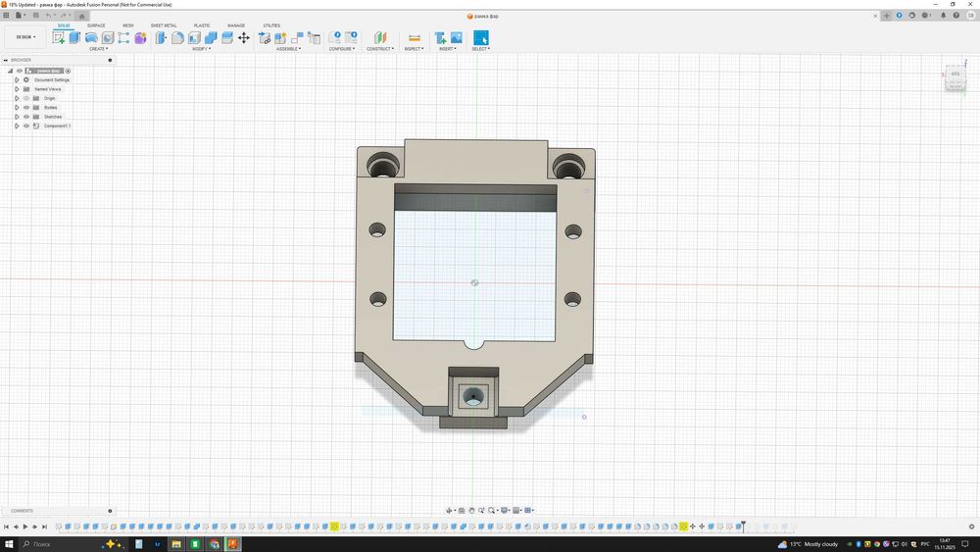Viewport: 980px width, 552px height.
Task: Hide the Bodies folder via eye icon
Action: (x=26, y=107)
